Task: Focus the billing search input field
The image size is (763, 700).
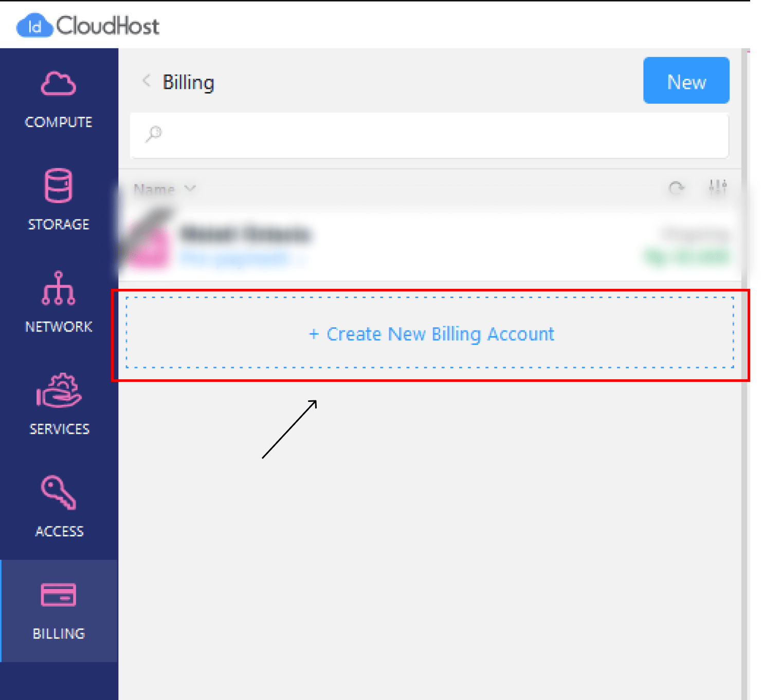Action: (x=437, y=135)
